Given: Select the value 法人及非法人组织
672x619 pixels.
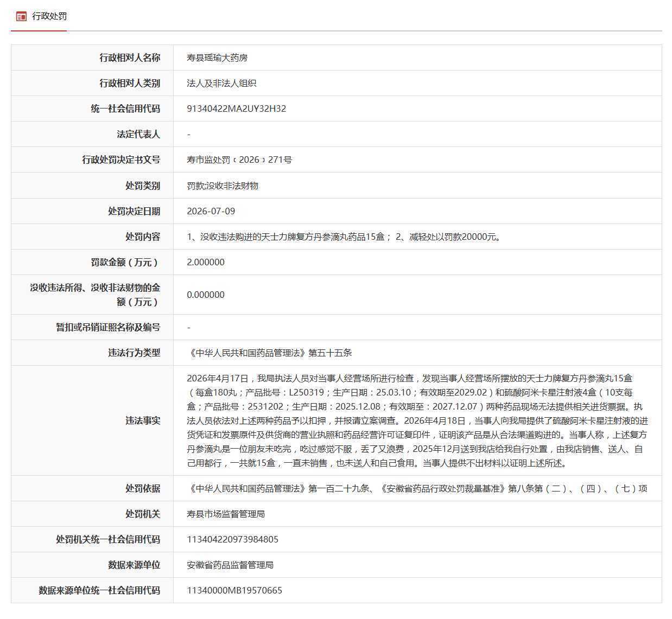Looking at the screenshot, I should coord(221,83).
